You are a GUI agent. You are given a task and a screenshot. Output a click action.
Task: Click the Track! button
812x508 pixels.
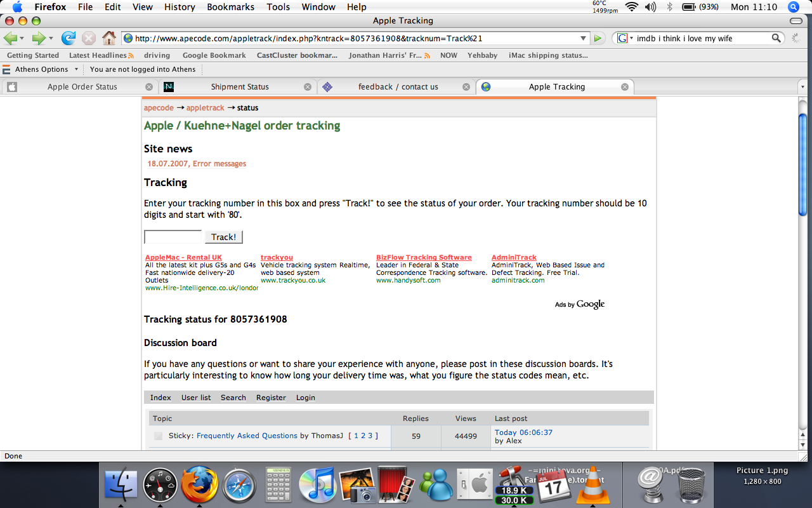coord(223,237)
